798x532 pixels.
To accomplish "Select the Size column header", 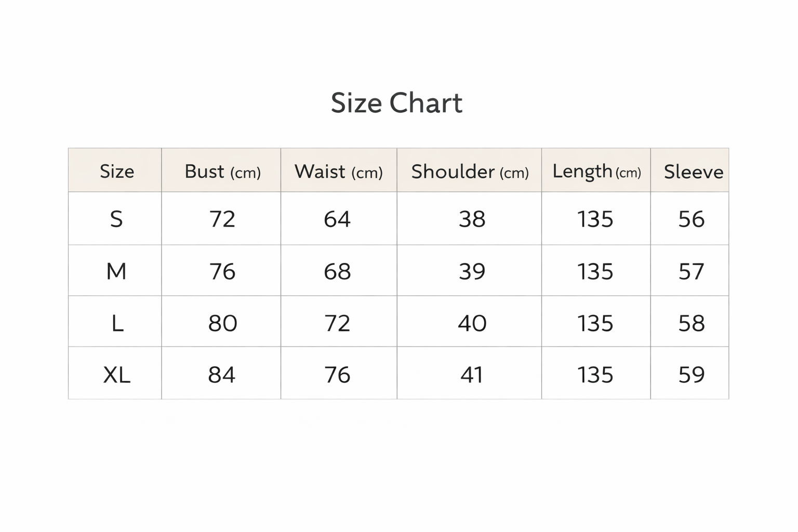I will pos(117,171).
